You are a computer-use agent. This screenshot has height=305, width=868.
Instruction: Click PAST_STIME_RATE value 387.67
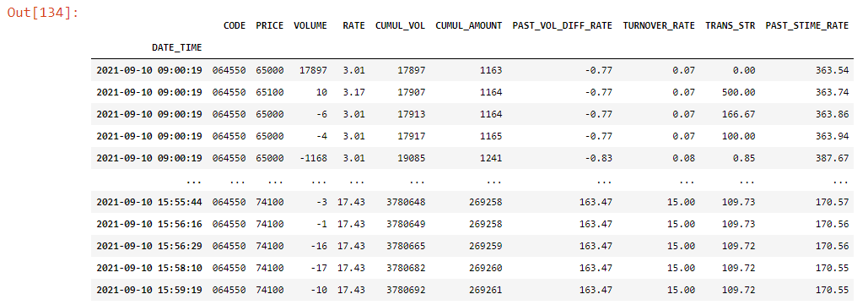coord(832,158)
